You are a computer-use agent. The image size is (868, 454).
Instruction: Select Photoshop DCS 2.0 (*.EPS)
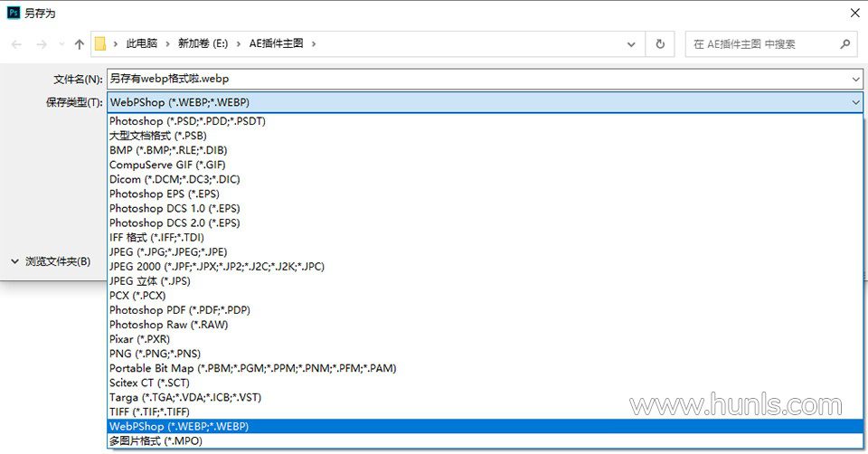click(x=485, y=222)
